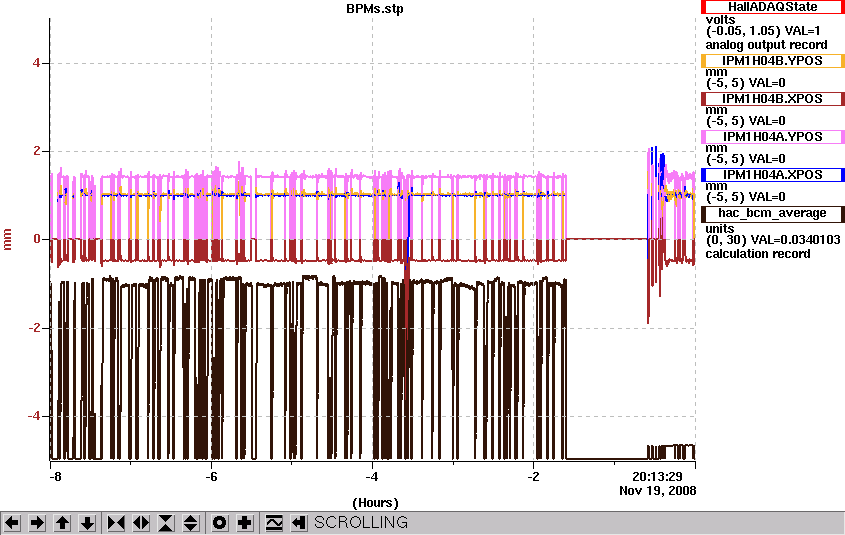Click the (Hours) axis label
The width and height of the screenshot is (845, 535).
point(375,503)
